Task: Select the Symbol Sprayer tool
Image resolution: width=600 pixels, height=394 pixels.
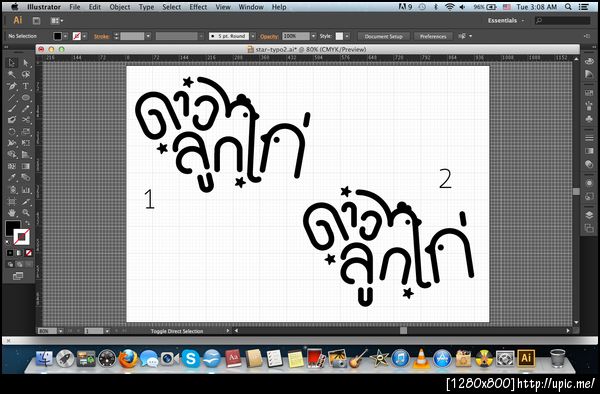Action: pos(12,190)
